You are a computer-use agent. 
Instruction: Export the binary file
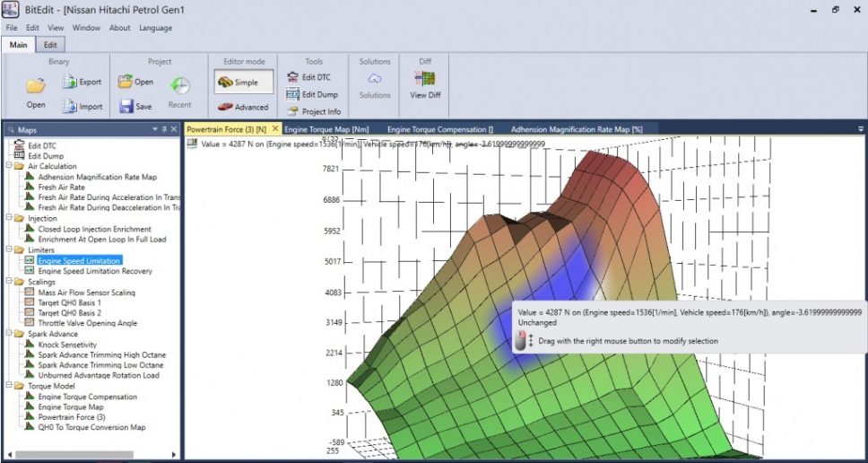pyautogui.click(x=82, y=82)
